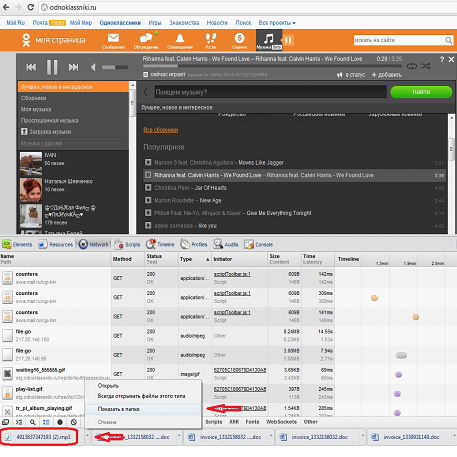Skip to previous track in player
The width and height of the screenshot is (457, 457).
click(31, 67)
